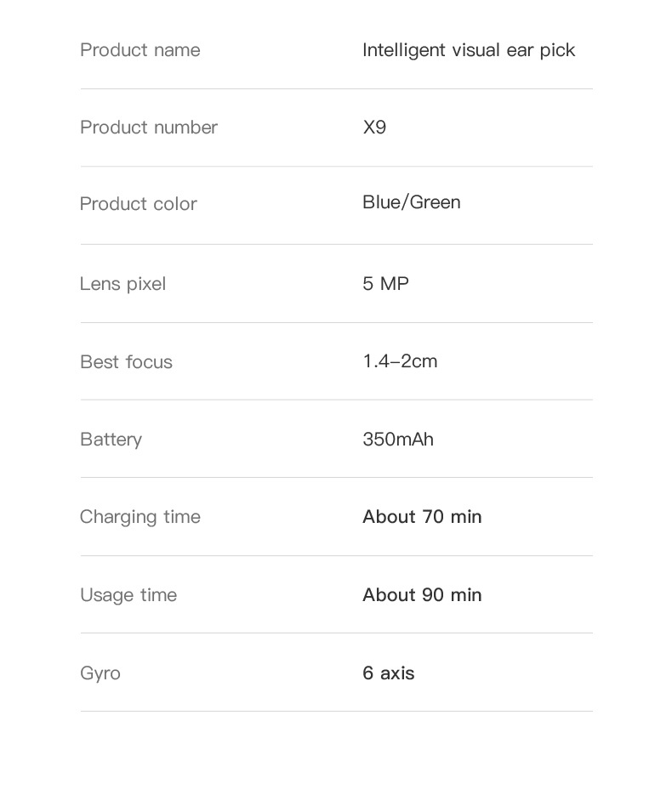Click the "Charging time" label

coord(140,517)
